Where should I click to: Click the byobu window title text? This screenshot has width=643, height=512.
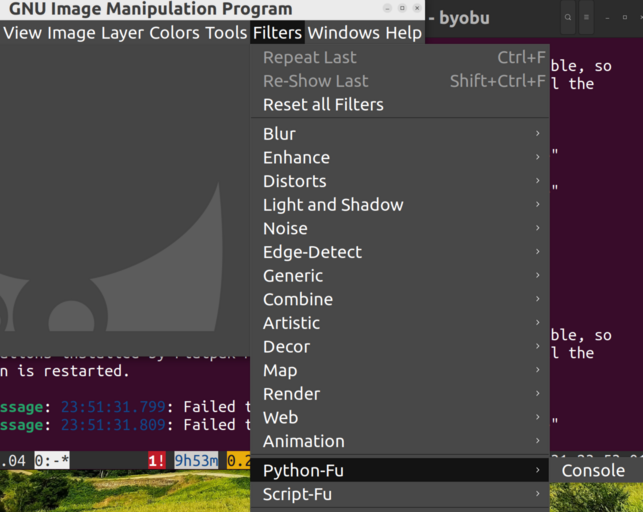(x=464, y=18)
